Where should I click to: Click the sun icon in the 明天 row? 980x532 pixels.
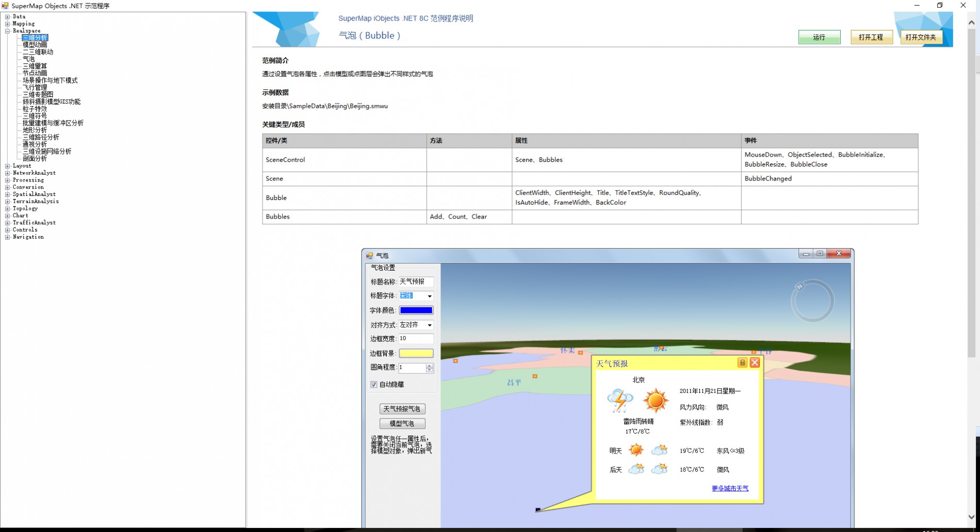coord(636,451)
